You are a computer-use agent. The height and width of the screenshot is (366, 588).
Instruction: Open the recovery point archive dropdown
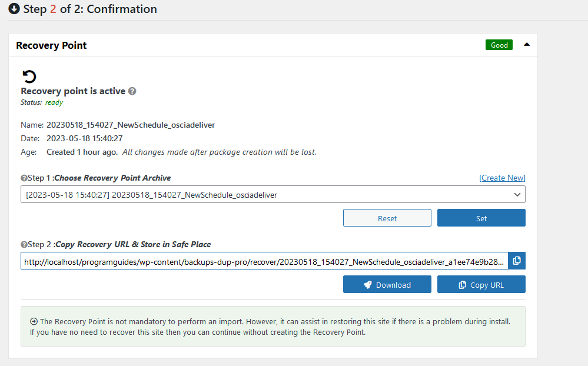coord(517,194)
